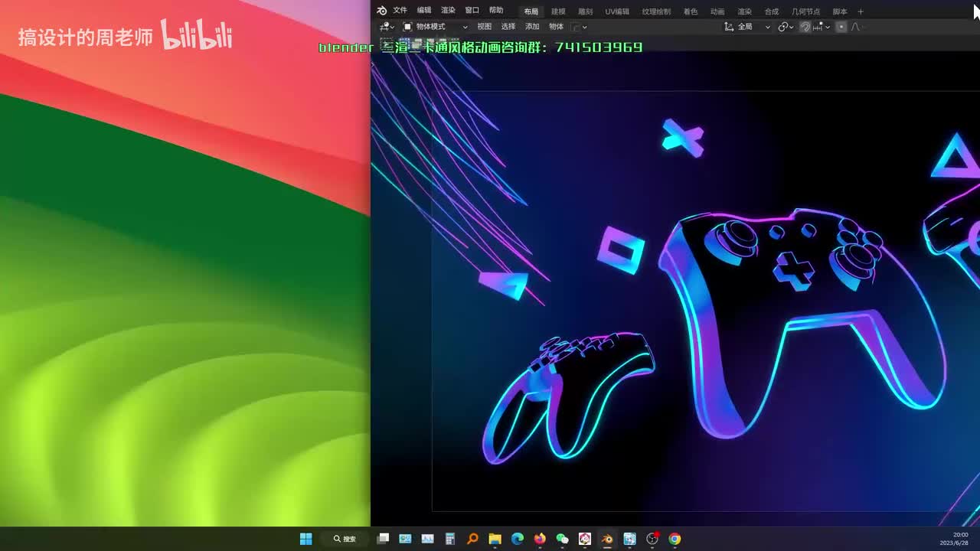This screenshot has width=980, height=551.
Task: Open WeChat from the taskbar
Action: 563,539
